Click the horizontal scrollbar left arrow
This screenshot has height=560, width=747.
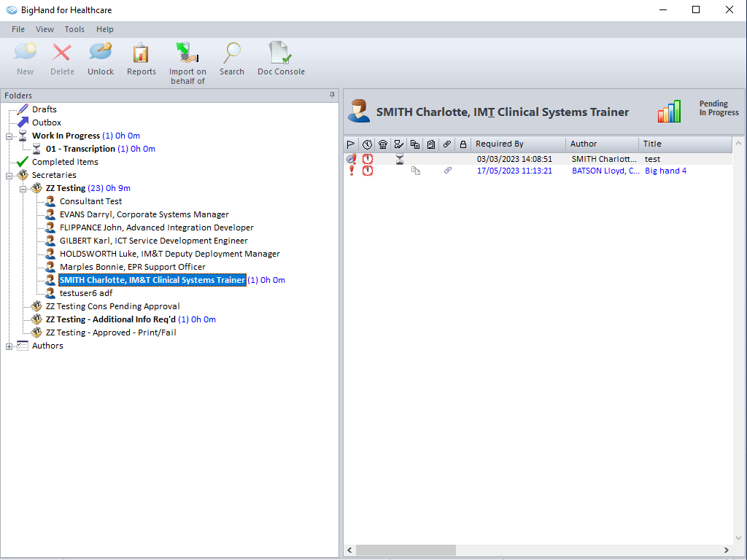(x=349, y=550)
